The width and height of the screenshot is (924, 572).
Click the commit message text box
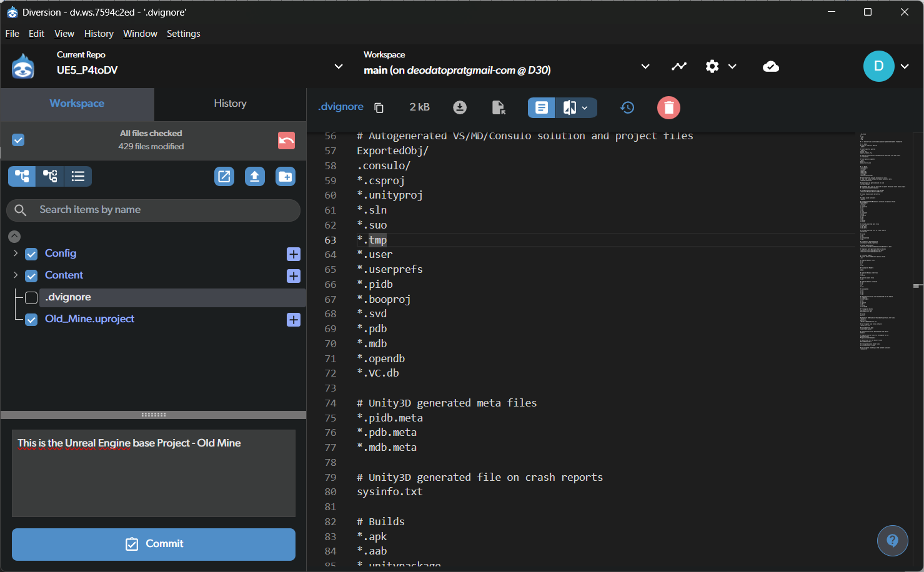[154, 473]
